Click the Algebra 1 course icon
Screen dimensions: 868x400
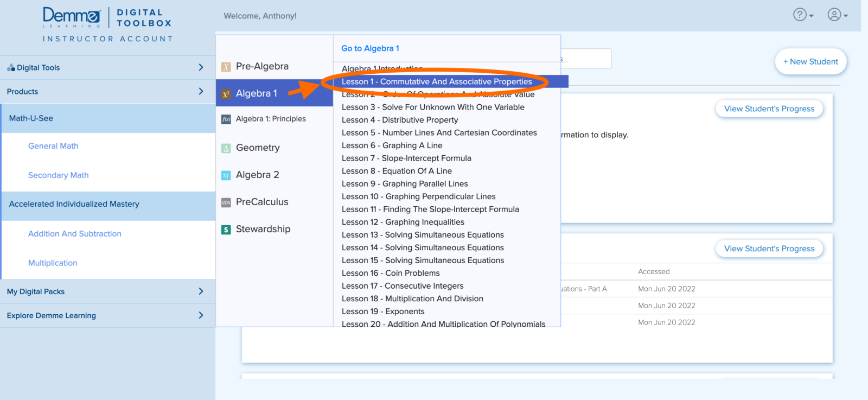click(x=226, y=94)
